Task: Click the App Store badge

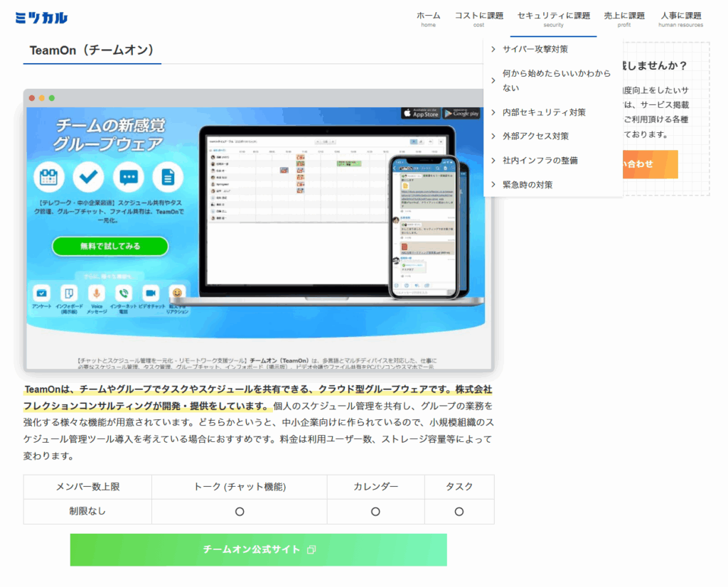Action: pos(421,113)
